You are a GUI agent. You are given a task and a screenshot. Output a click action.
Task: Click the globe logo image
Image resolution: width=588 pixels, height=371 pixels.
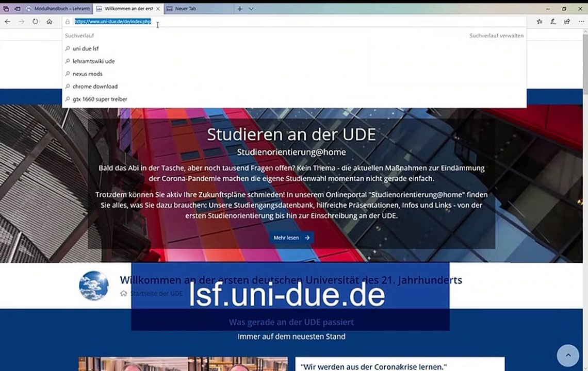pos(94,285)
